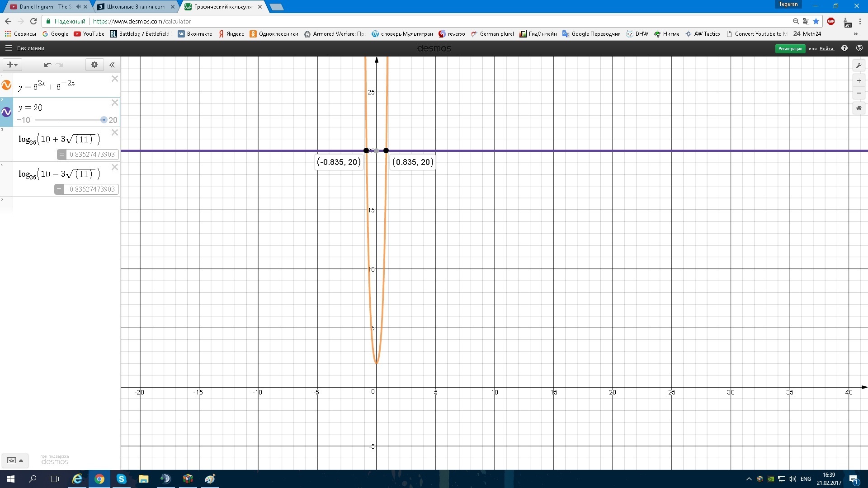
Task: Switch to the Школьные Знания.com tab
Action: click(x=136, y=7)
